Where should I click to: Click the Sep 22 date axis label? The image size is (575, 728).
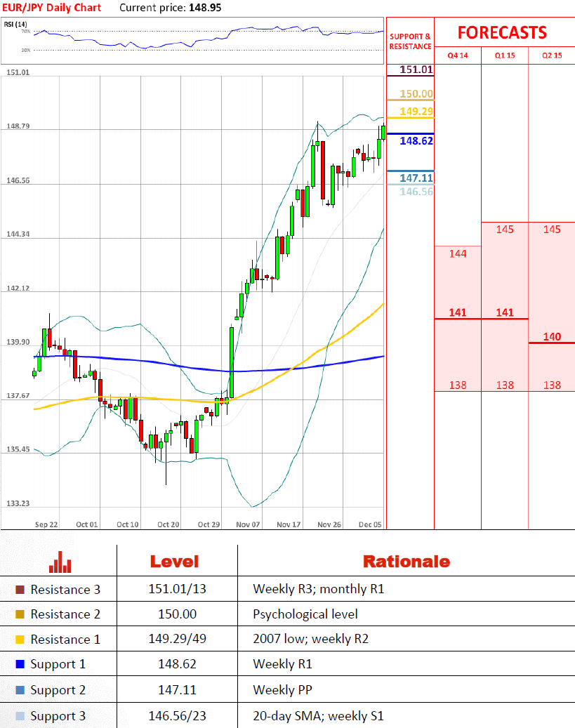(x=46, y=524)
